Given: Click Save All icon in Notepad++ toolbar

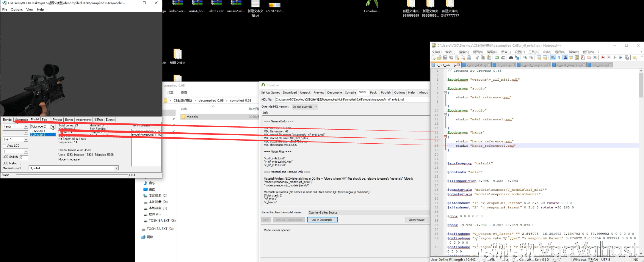Looking at the screenshot, I should [x=451, y=58].
